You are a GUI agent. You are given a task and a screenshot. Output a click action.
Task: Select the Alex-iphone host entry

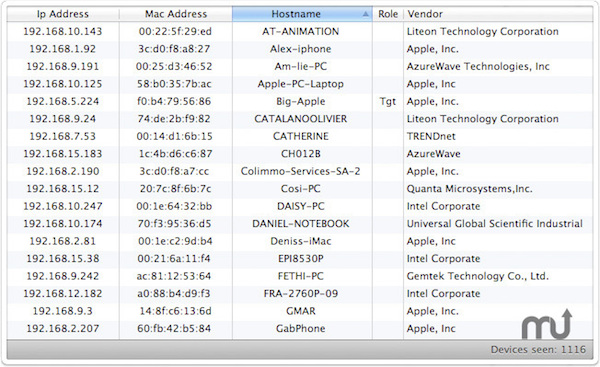click(x=300, y=49)
